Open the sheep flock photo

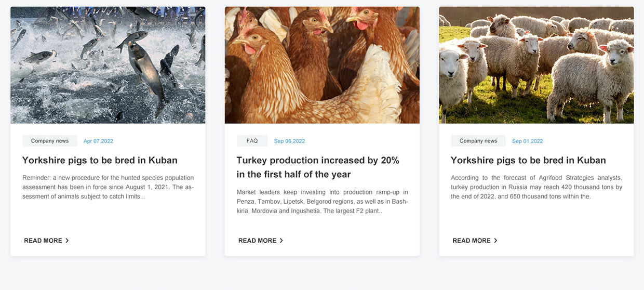[536, 65]
